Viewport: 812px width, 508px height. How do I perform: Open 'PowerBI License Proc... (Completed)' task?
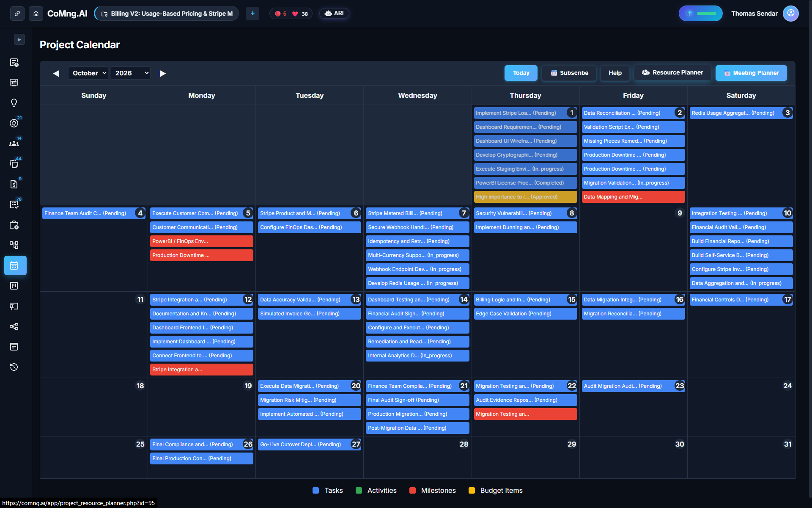point(525,183)
